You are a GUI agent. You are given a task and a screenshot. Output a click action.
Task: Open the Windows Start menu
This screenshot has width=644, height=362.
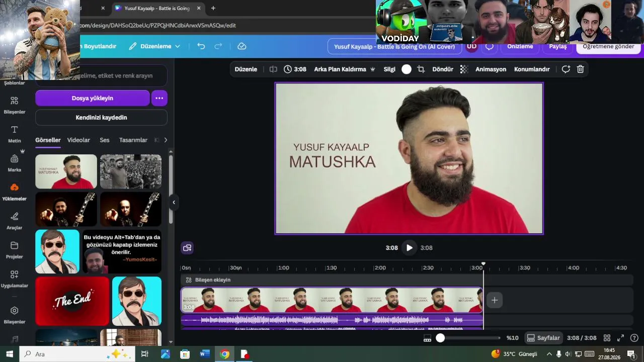pyautogui.click(x=10, y=354)
